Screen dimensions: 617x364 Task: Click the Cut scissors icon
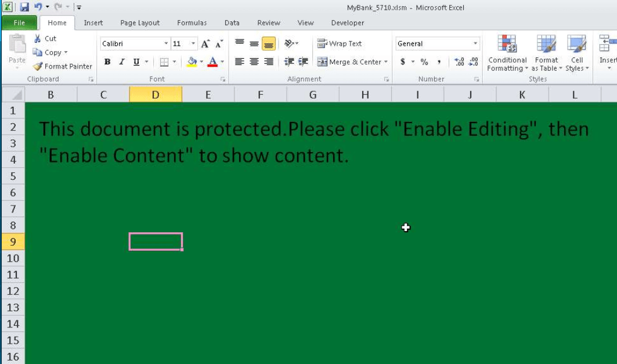pyautogui.click(x=38, y=39)
